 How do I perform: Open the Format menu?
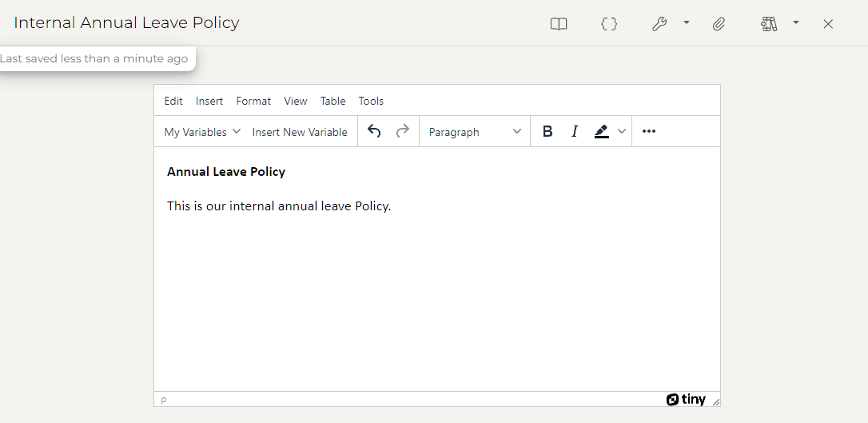point(253,101)
